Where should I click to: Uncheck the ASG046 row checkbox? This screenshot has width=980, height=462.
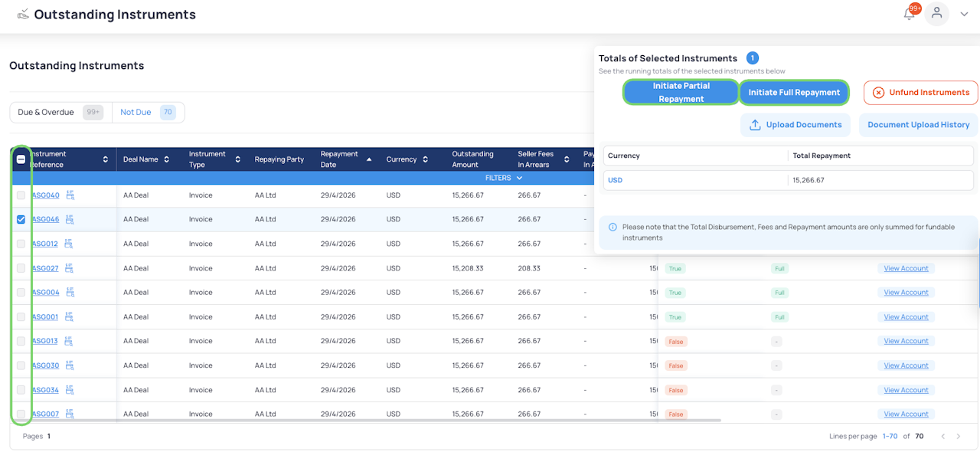[x=21, y=219]
